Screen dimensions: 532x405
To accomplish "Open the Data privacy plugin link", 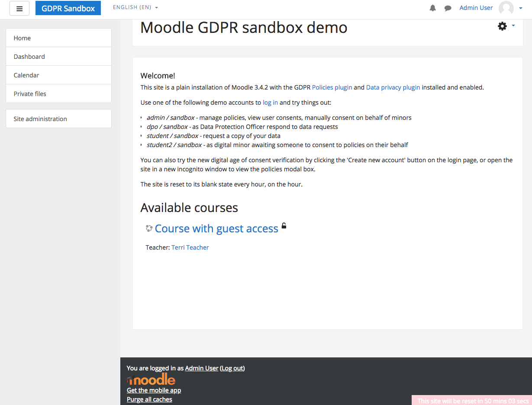I will point(393,87).
